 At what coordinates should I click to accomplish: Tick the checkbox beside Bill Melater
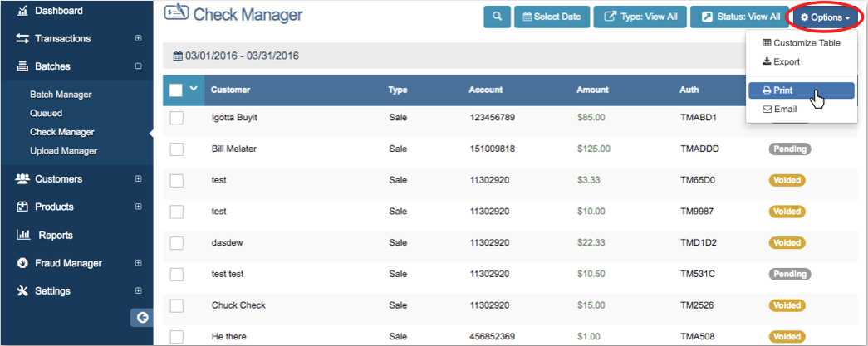176,149
